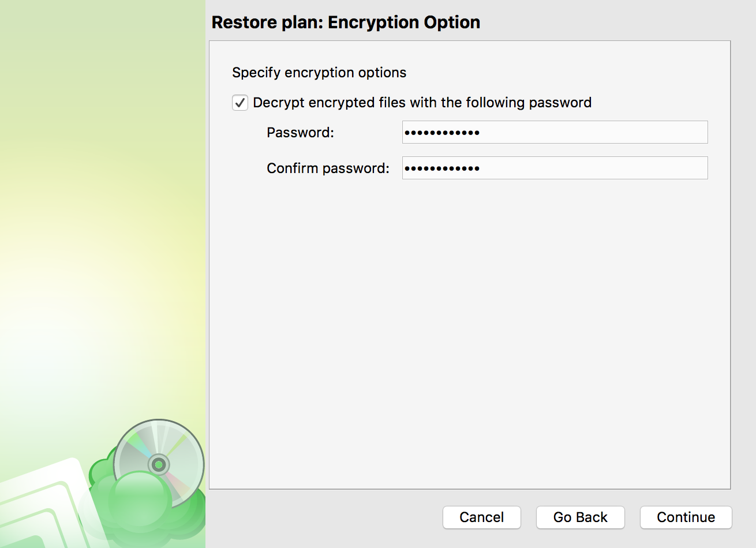Click the 'Password:' field label
Screen dimensions: 756x548
[300, 133]
